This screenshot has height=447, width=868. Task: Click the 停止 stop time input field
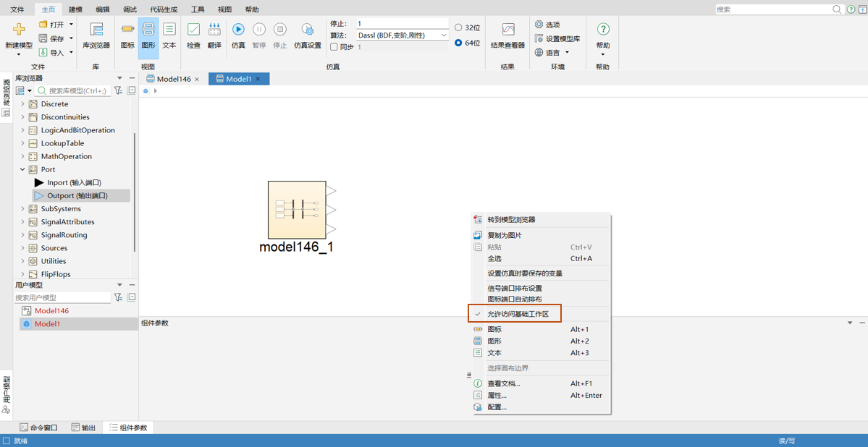click(x=402, y=24)
